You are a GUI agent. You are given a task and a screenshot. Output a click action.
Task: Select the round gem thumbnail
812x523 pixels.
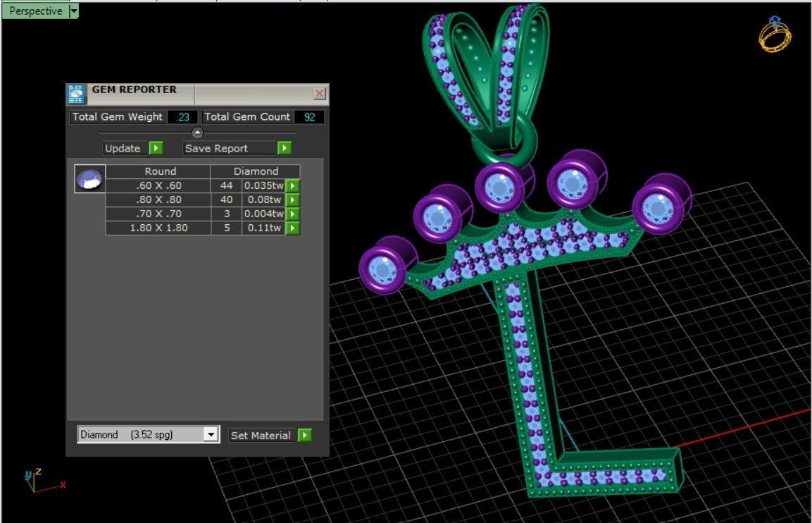[x=89, y=179]
